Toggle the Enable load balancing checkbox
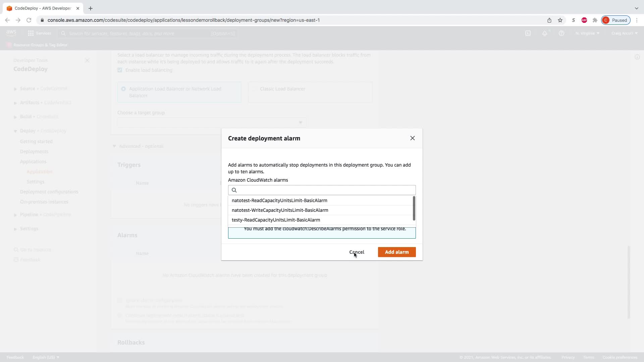 tap(120, 70)
